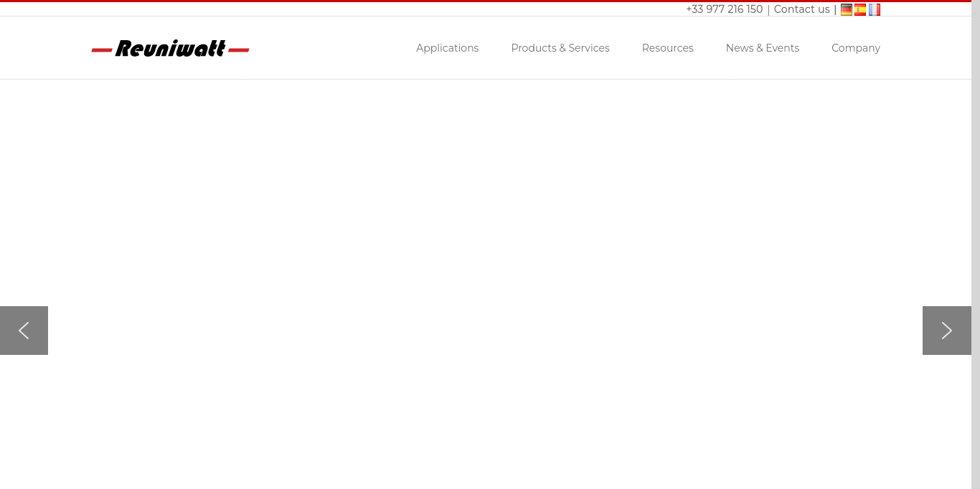This screenshot has height=489, width=980.
Task: Click red dash left of Reuniwatt wordmark
Action: coord(102,50)
